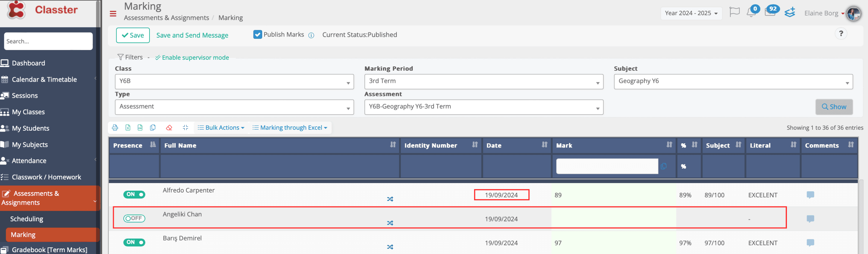868x254 pixels.
Task: Click the red eraser clear icon
Action: 169,128
